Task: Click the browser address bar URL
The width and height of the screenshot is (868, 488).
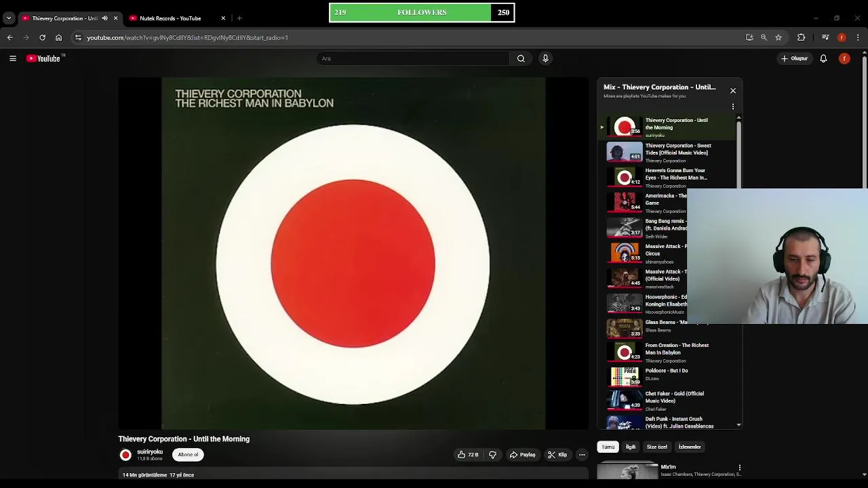Action: 187,37
